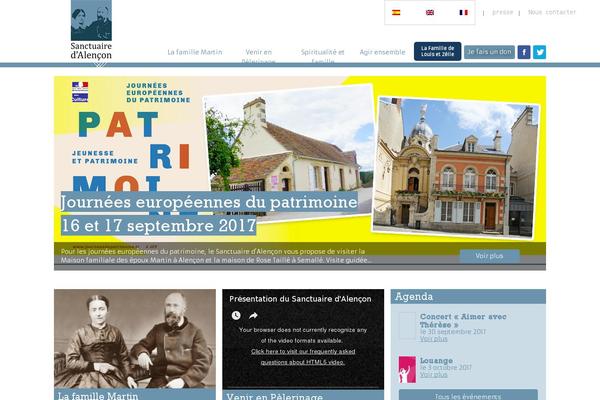Click le 30 septembre 2017 date text
The height and width of the screenshot is (400, 600).
453,331
